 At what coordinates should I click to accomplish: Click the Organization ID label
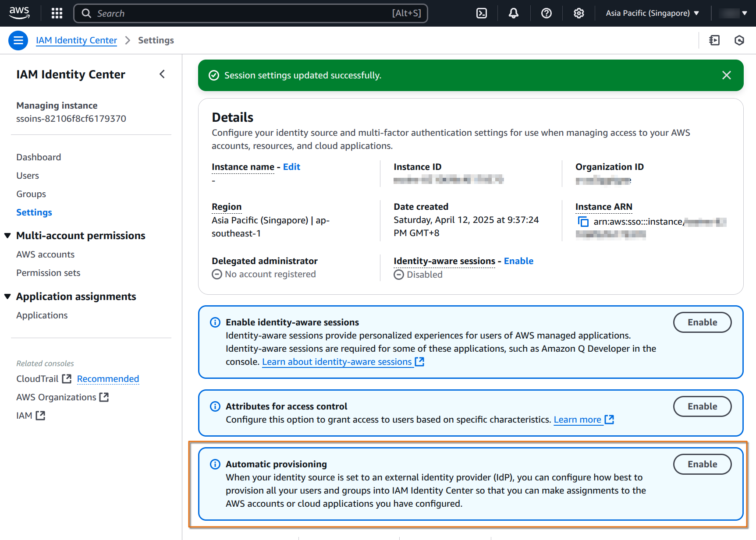click(x=609, y=167)
